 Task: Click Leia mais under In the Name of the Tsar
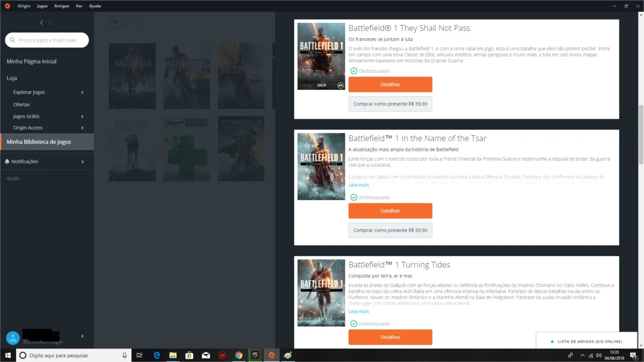point(358,185)
